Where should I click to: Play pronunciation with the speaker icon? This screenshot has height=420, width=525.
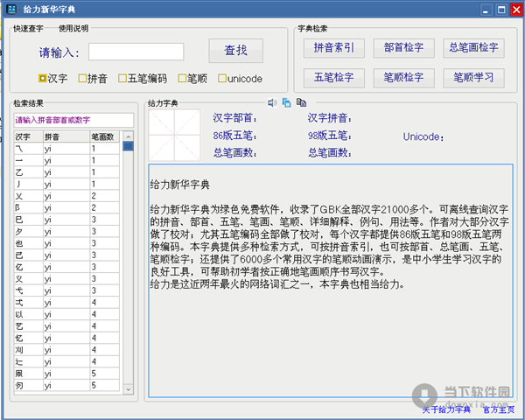(x=272, y=103)
